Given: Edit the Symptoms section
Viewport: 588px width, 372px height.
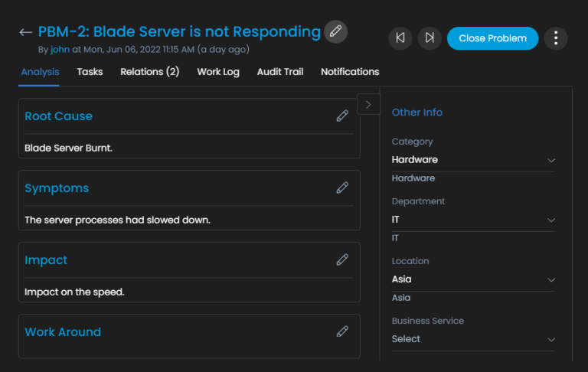Looking at the screenshot, I should pyautogui.click(x=342, y=188).
